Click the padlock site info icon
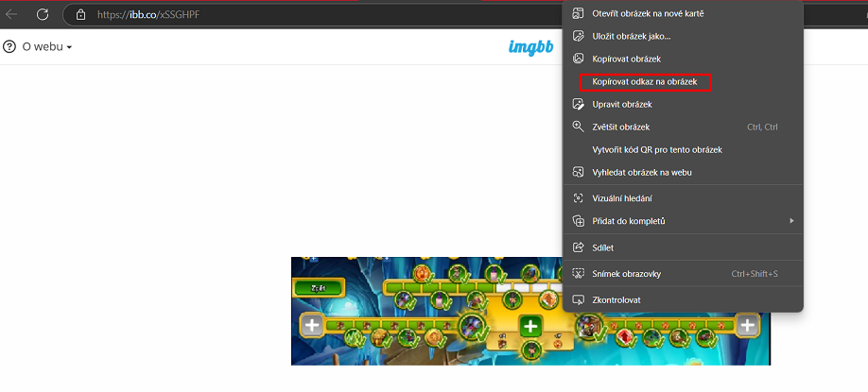868x392 pixels. (x=80, y=15)
